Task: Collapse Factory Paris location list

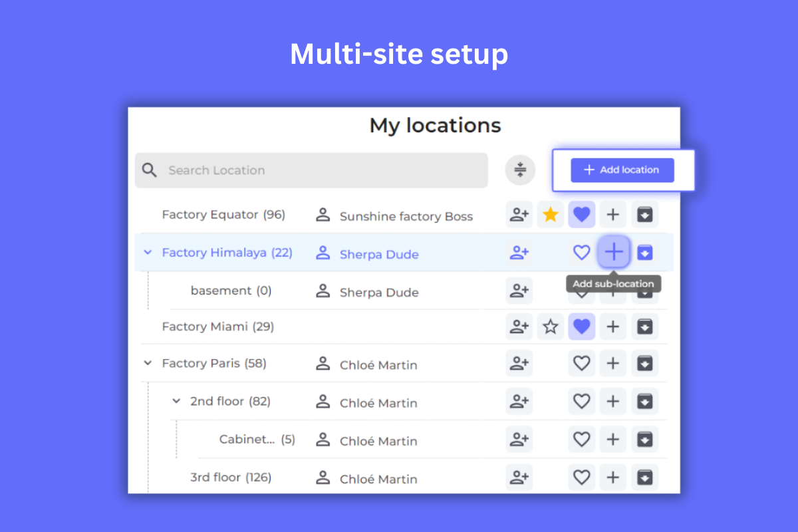Action: [148, 363]
